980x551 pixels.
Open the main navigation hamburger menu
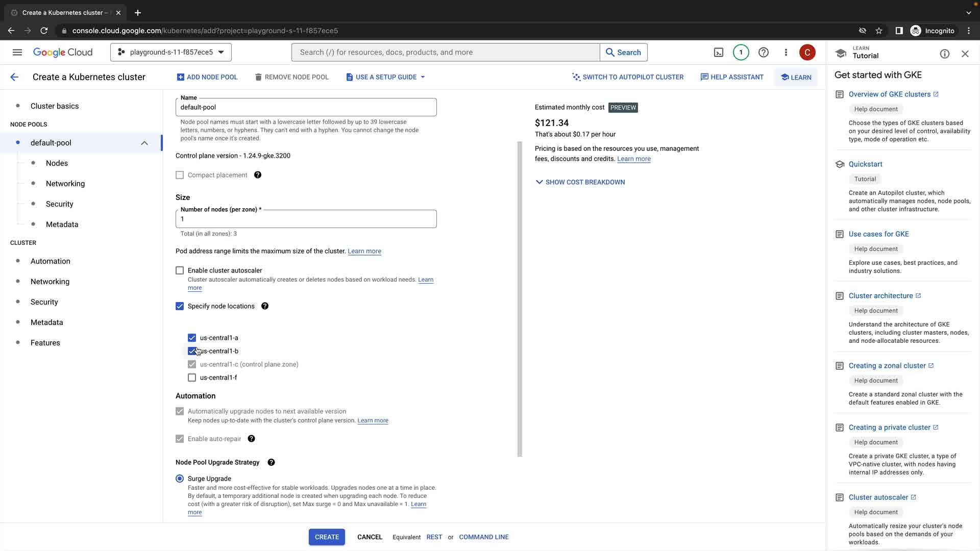point(17,52)
